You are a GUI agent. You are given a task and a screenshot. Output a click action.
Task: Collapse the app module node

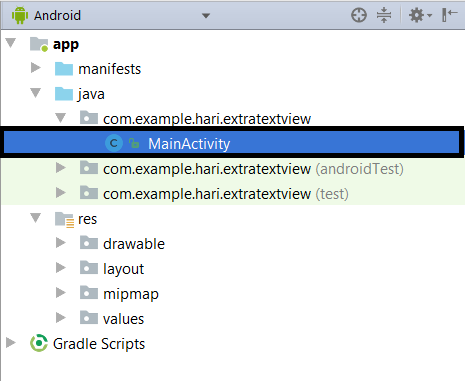click(11, 43)
